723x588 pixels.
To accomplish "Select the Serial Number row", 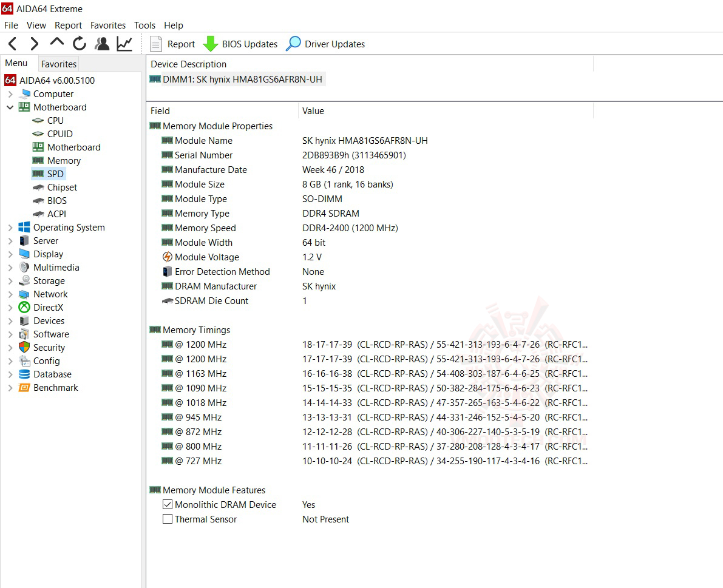I will pos(371,155).
